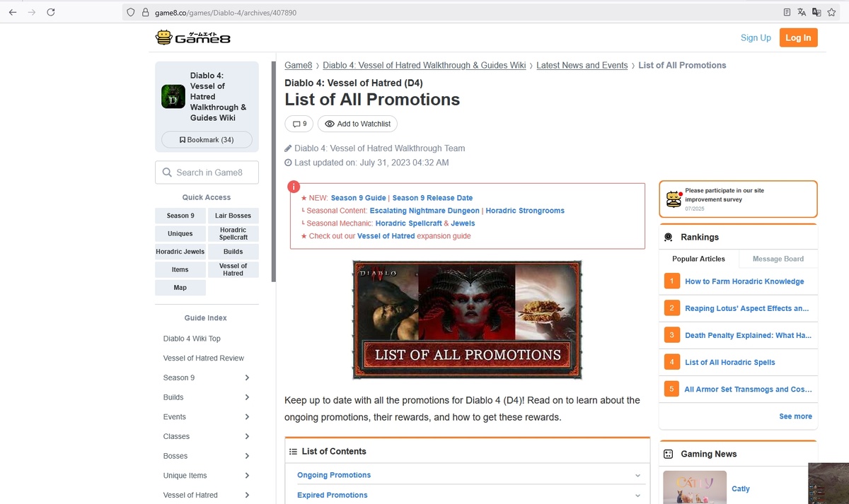This screenshot has height=504, width=849.
Task: Open Latest News and Events breadcrumb
Action: 582,65
